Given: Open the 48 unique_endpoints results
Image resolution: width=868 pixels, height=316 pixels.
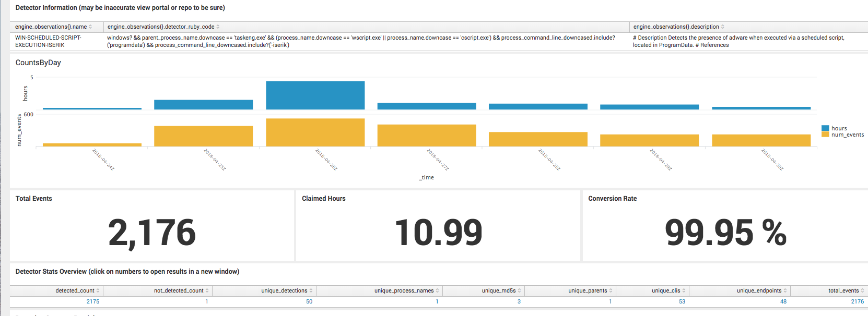Looking at the screenshot, I should pos(783,301).
